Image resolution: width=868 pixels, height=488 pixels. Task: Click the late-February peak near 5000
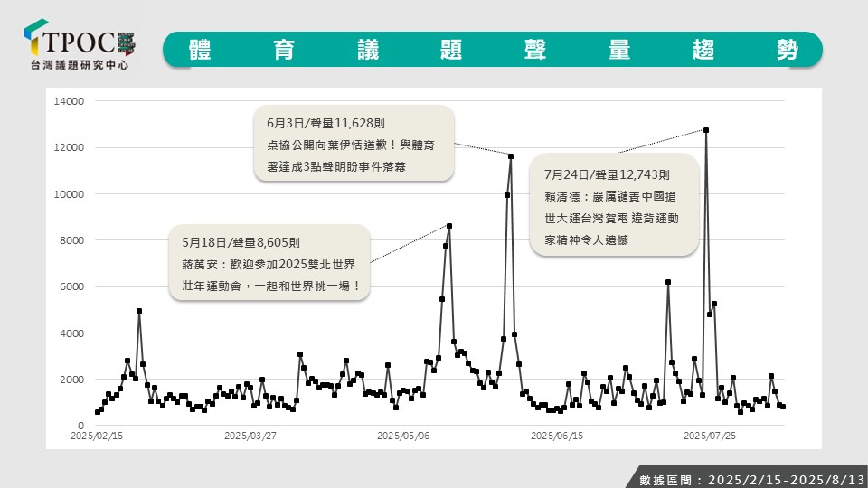click(139, 311)
